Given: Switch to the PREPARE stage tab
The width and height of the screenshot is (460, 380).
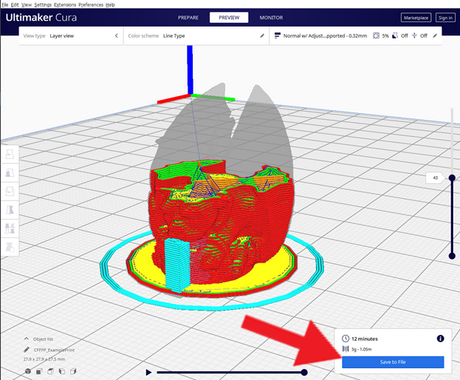Looking at the screenshot, I should tap(188, 18).
